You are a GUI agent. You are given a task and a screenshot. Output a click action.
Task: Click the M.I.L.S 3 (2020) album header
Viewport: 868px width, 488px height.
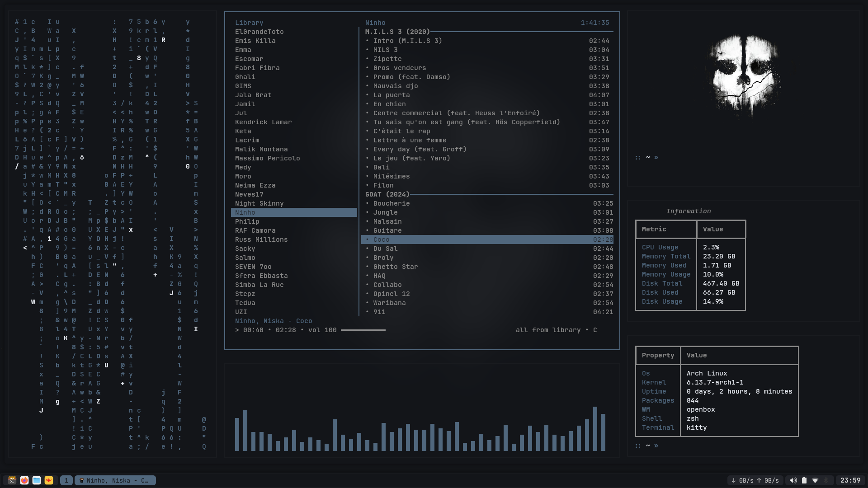point(397,32)
